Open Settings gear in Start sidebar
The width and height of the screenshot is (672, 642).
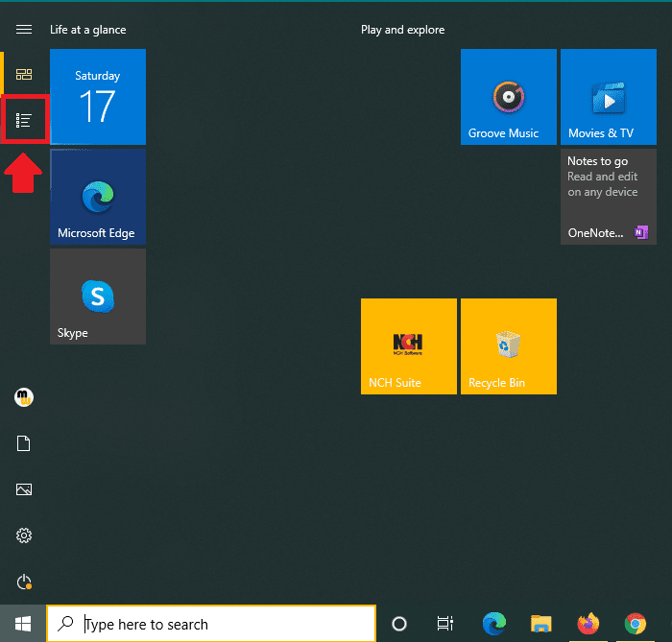(x=24, y=535)
